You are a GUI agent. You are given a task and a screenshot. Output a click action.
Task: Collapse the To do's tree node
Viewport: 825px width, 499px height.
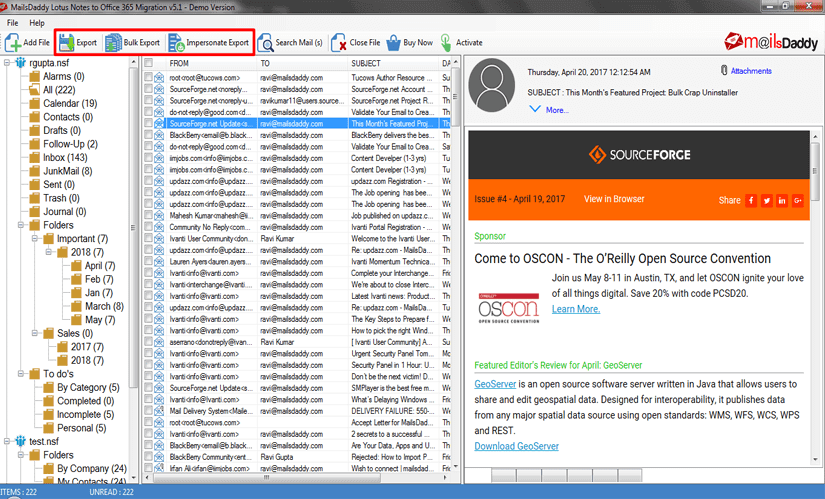pyautogui.click(x=21, y=374)
